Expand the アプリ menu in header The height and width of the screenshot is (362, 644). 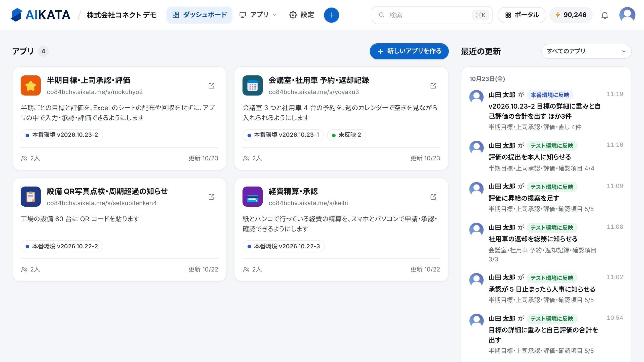tap(258, 15)
